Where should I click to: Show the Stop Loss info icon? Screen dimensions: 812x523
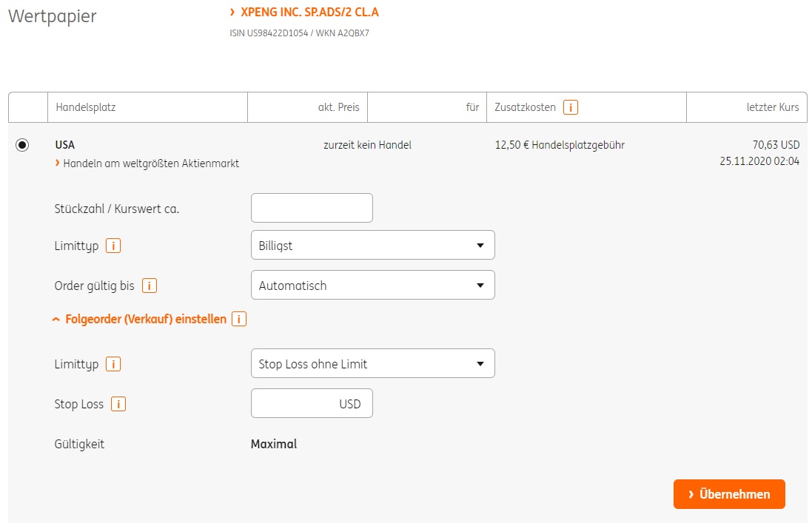(118, 404)
